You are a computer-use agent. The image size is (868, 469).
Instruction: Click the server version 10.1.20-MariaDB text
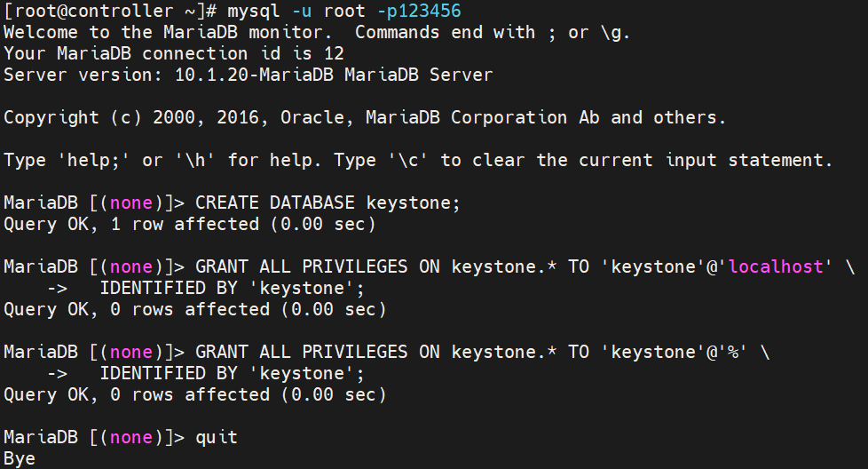click(254, 75)
